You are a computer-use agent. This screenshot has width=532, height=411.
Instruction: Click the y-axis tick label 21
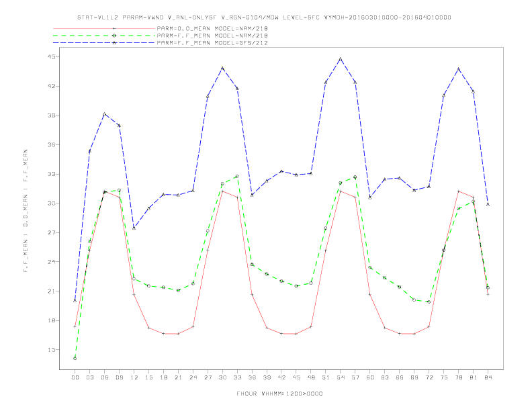point(50,291)
